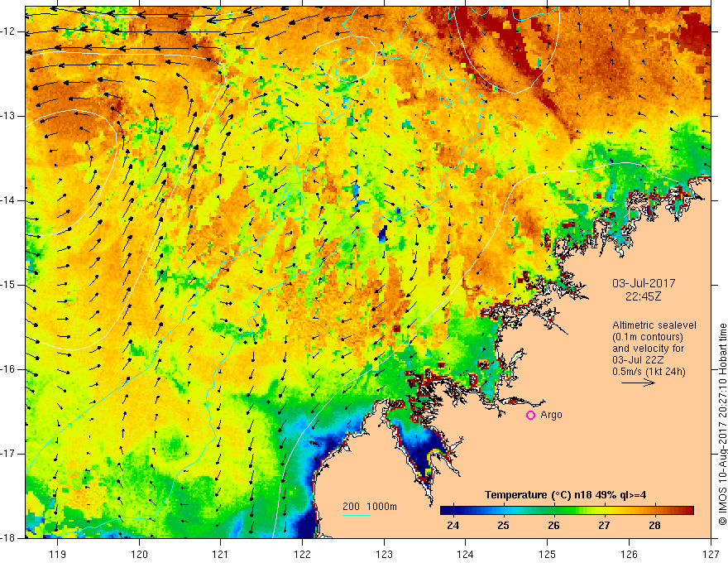Click longitude axis label '119'
The image size is (728, 563).
click(58, 554)
